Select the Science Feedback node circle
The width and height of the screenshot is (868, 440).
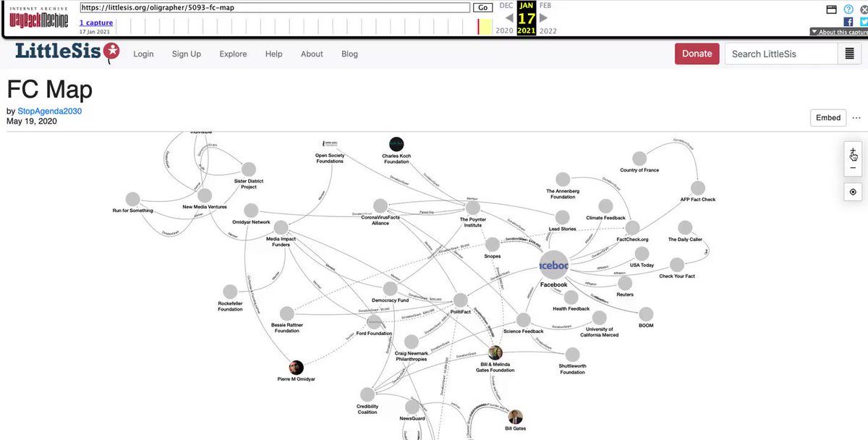[x=523, y=320]
